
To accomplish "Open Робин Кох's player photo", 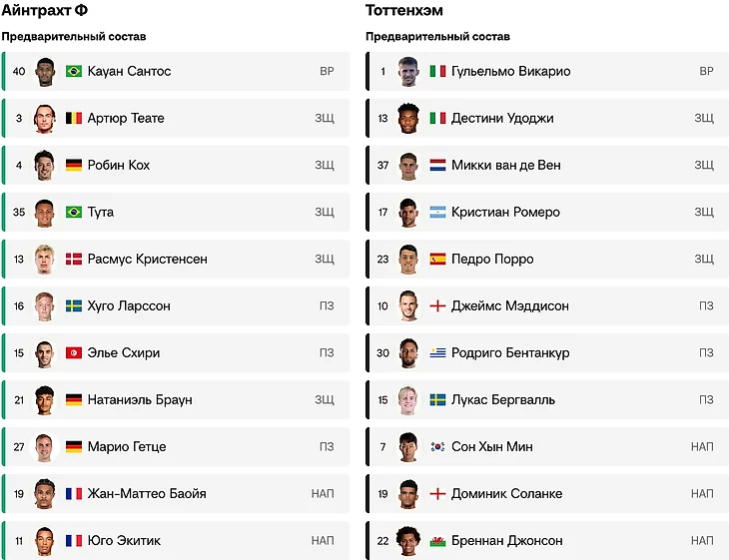I will point(44,166).
